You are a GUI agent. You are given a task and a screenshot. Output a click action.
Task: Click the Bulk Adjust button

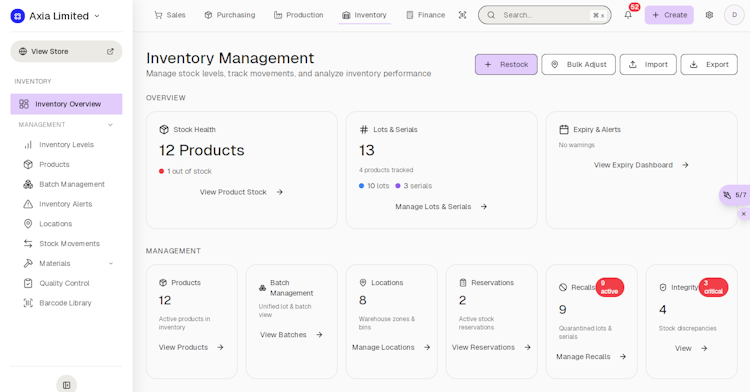click(579, 65)
